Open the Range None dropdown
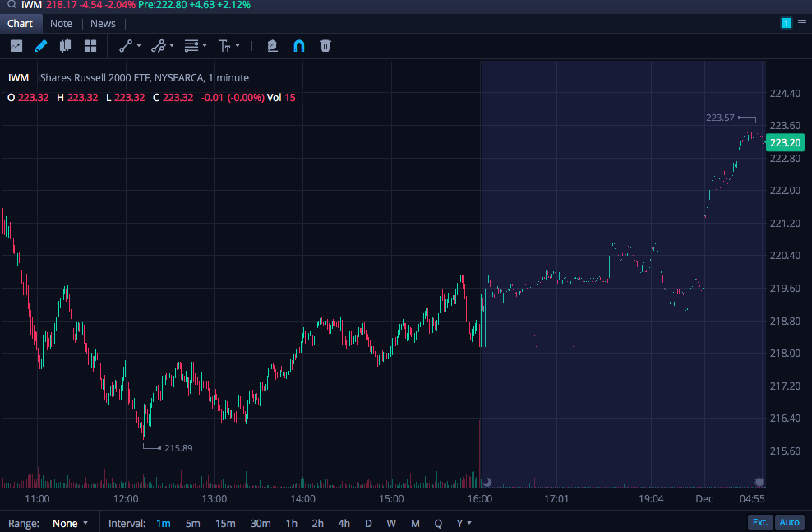This screenshot has width=812, height=532. tap(70, 523)
